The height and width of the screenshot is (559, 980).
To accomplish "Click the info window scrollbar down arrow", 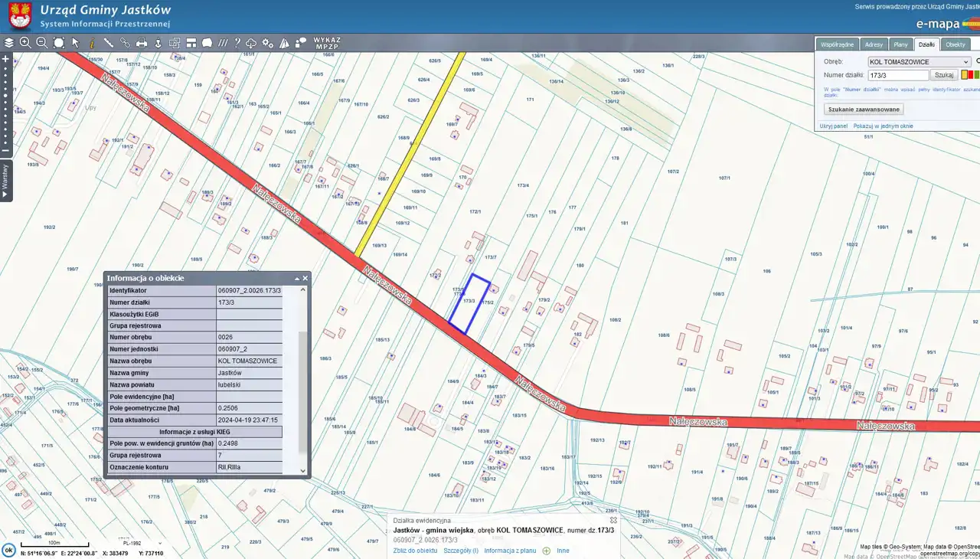I will (302, 471).
